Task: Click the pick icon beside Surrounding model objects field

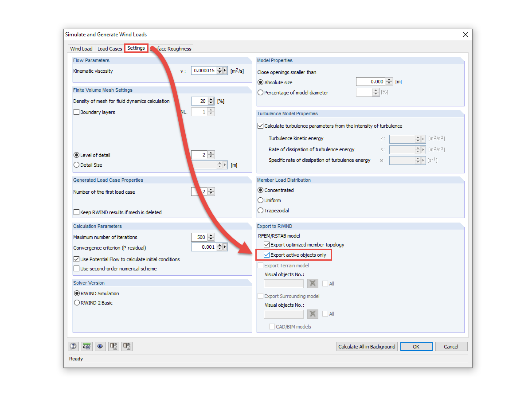Action: 313,313
